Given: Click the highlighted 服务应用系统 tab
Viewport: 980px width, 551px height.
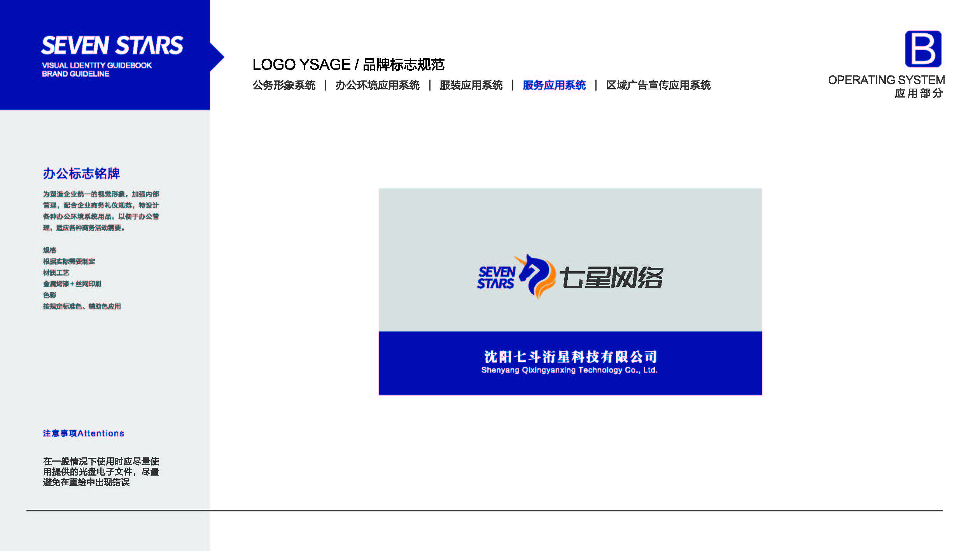Looking at the screenshot, I should click(x=554, y=85).
